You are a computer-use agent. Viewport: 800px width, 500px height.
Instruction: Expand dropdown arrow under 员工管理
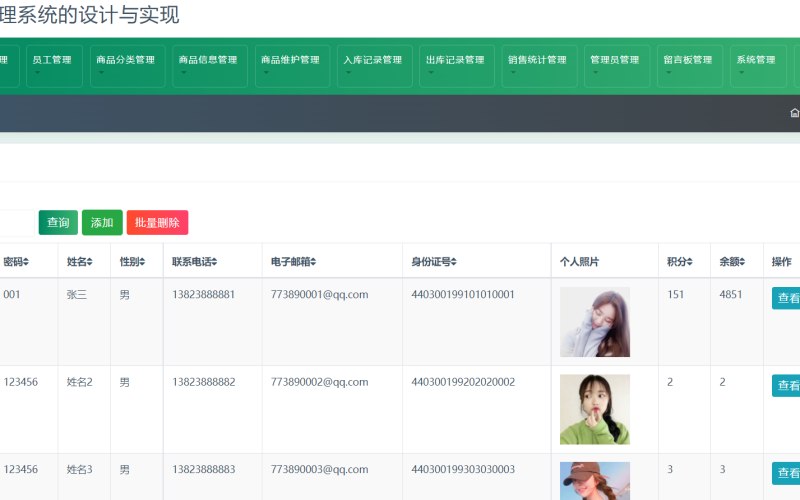(x=37, y=72)
